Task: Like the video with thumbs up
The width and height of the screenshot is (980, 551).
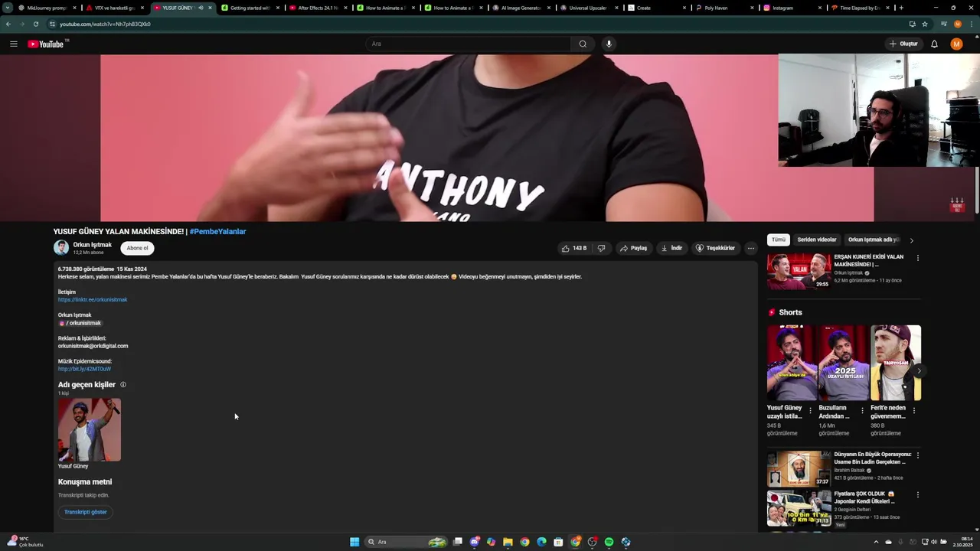Action: point(574,248)
